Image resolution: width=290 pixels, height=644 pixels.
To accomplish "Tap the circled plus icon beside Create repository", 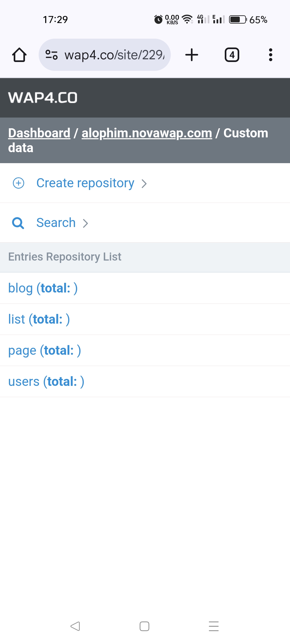I will 19,183.
